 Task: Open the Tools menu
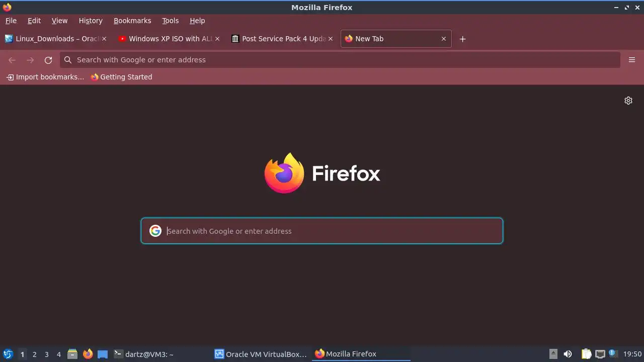click(170, 21)
